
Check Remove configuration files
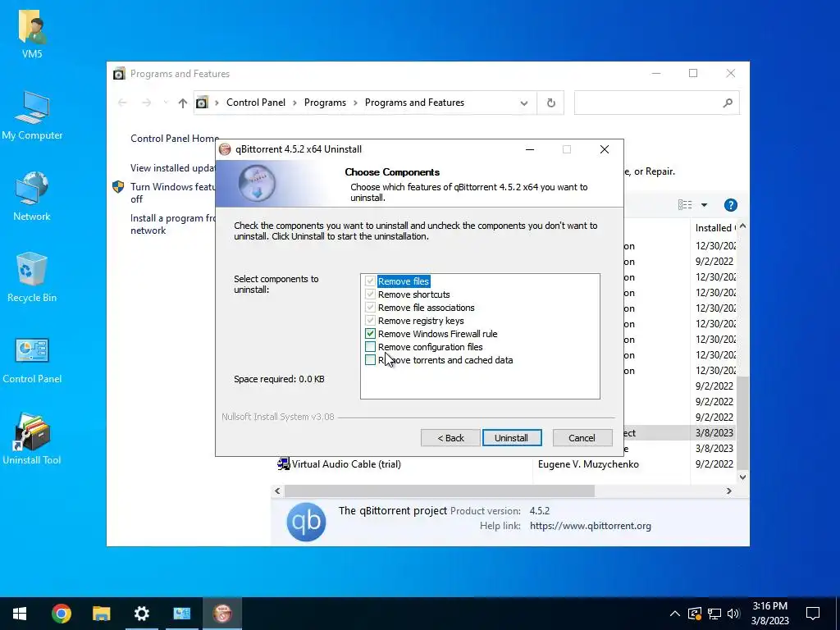click(x=370, y=347)
